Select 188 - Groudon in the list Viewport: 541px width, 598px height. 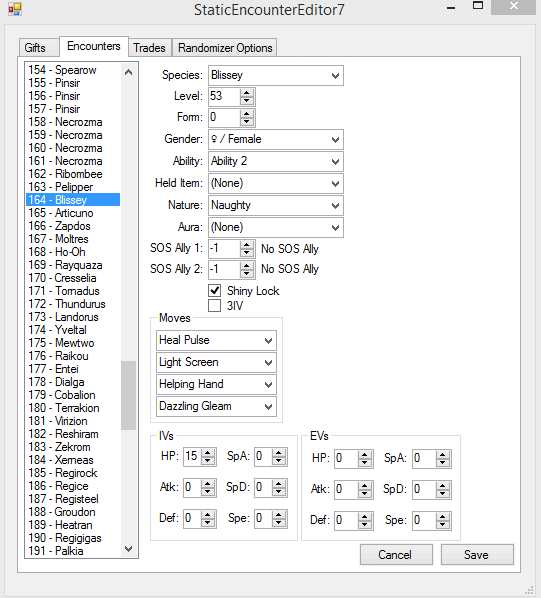[x=73, y=512]
